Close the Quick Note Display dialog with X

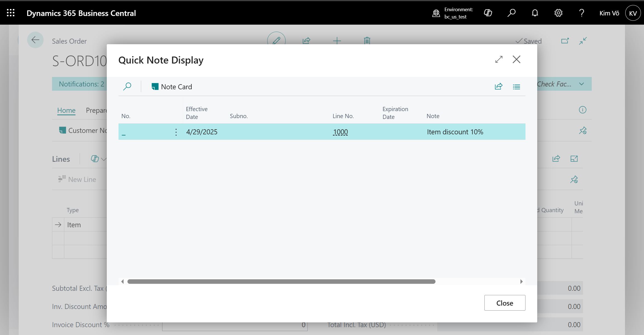pyautogui.click(x=517, y=59)
